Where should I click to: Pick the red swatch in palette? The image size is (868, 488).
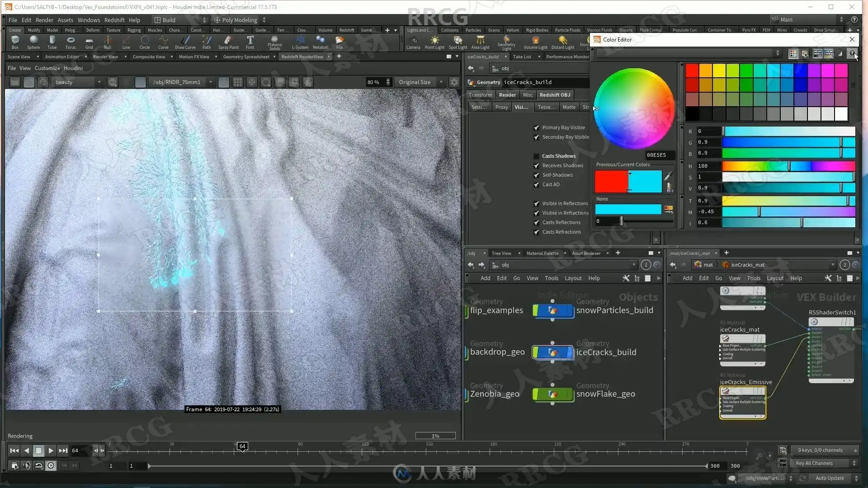(x=692, y=71)
